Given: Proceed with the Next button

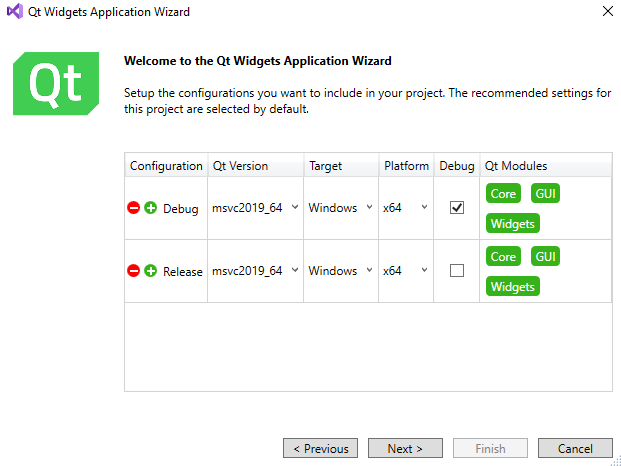Looking at the screenshot, I should point(405,448).
